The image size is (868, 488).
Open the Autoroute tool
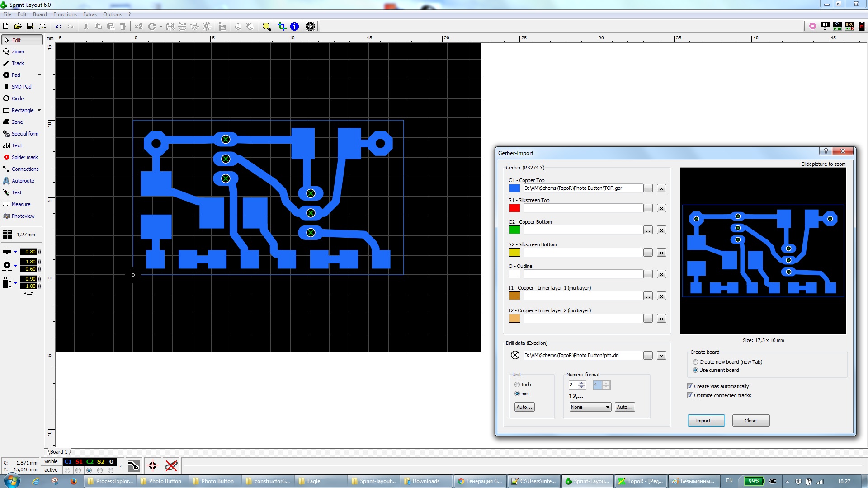[23, 181]
